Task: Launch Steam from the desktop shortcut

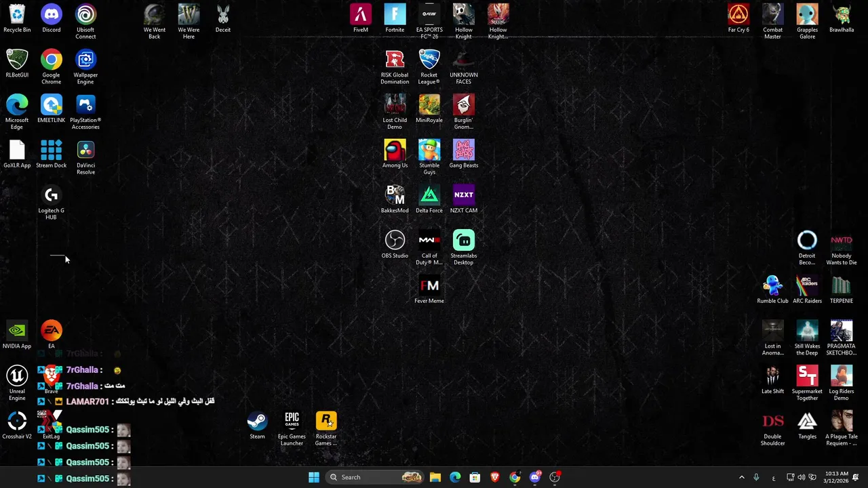Action: click(x=257, y=426)
